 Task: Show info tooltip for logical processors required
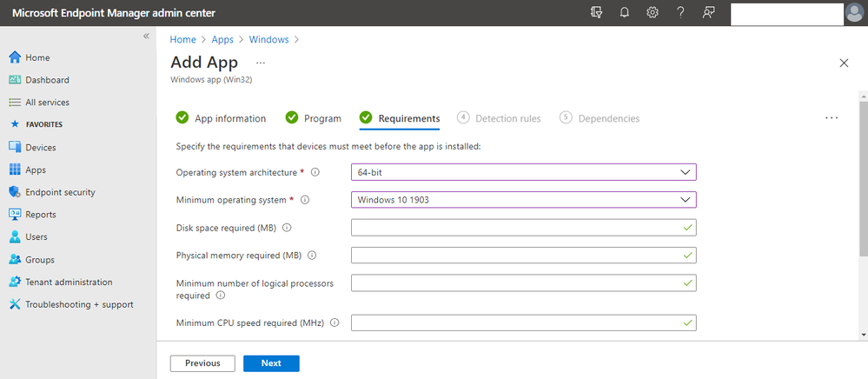point(221,296)
